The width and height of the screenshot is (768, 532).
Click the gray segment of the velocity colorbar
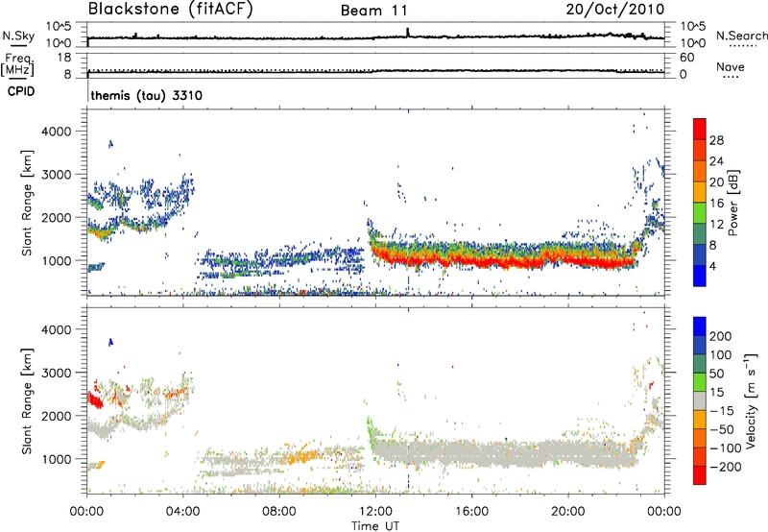(x=700, y=400)
